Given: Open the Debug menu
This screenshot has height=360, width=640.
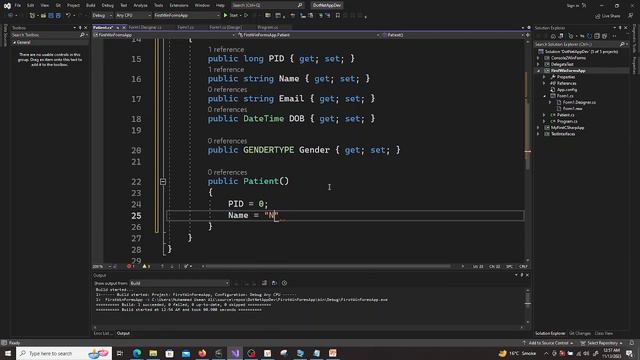Looking at the screenshot, I should pyautogui.click(x=107, y=5).
